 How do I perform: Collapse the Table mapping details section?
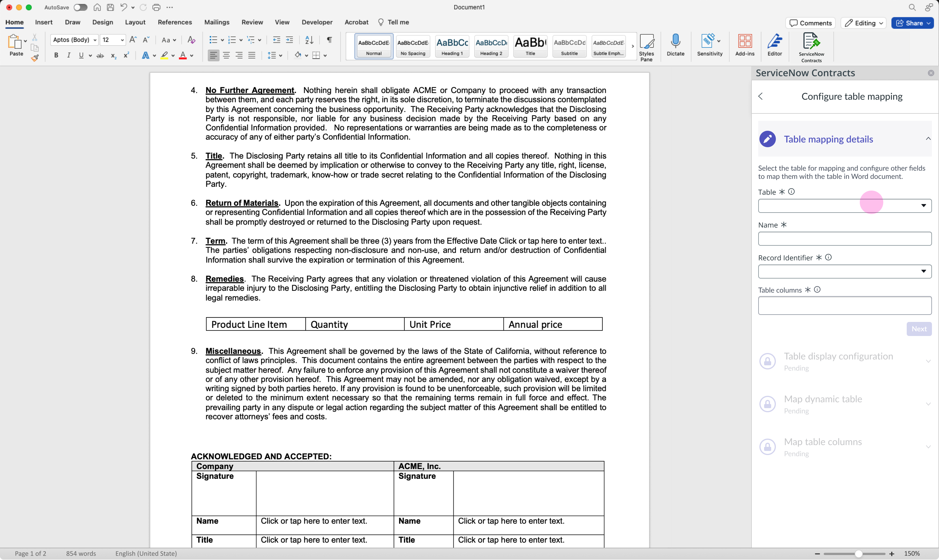(x=928, y=139)
